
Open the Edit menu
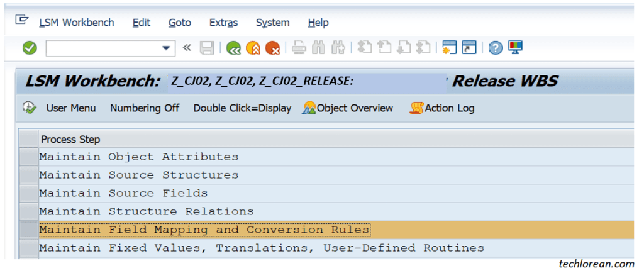click(142, 23)
